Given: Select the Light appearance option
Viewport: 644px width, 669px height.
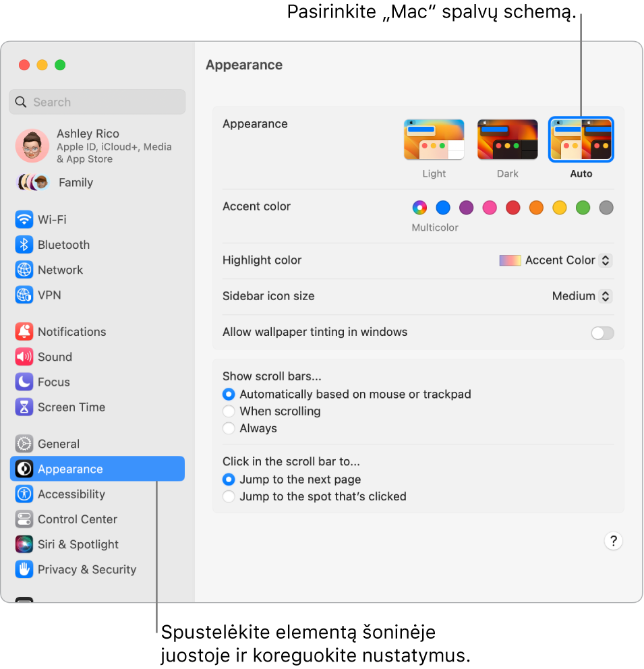Looking at the screenshot, I should 434,139.
